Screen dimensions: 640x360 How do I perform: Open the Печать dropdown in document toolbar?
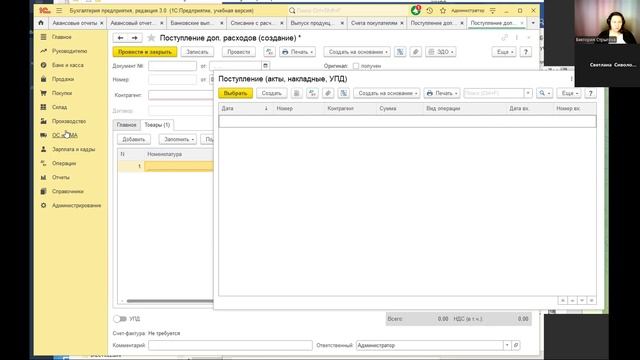click(x=298, y=52)
